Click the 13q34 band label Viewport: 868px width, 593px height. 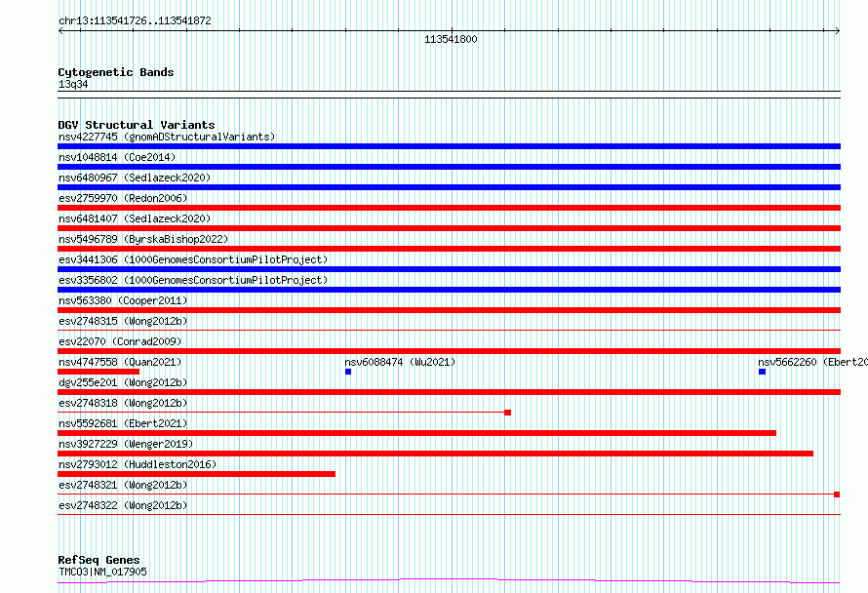point(73,84)
